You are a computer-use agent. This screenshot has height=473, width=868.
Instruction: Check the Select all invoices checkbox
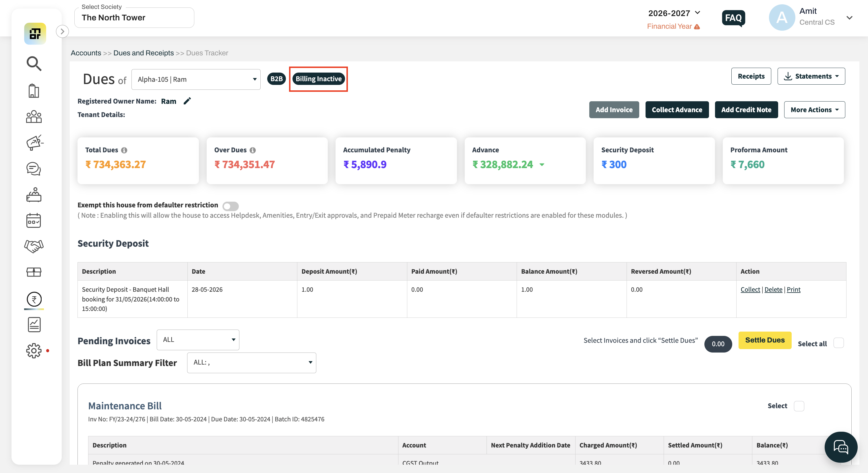pos(838,343)
